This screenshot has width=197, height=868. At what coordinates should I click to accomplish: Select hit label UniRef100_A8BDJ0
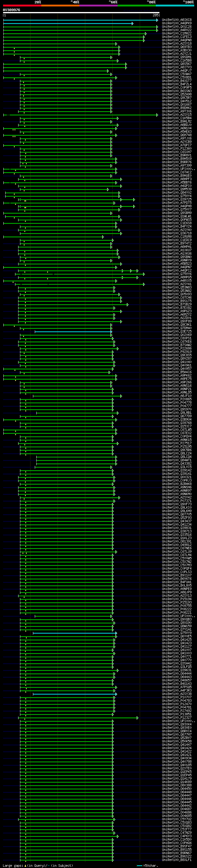(x=177, y=125)
